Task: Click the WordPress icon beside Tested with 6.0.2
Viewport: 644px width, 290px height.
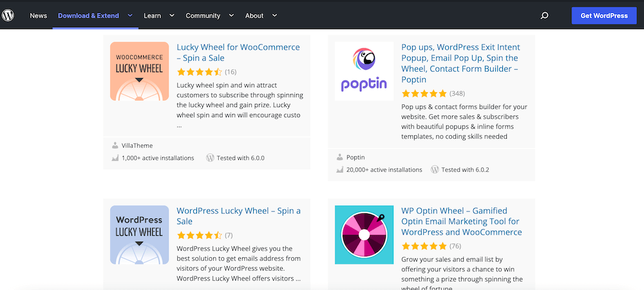Action: point(435,169)
